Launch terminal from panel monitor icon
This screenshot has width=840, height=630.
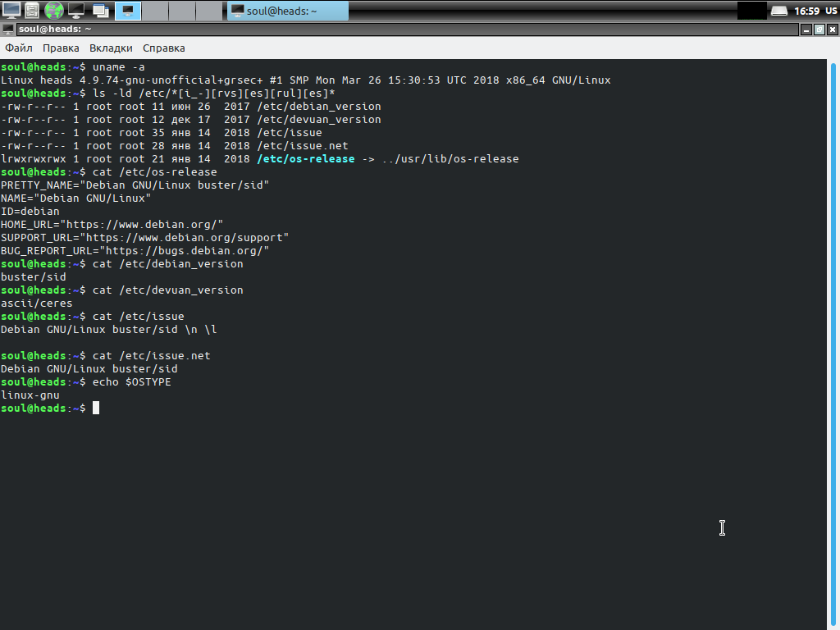(x=76, y=10)
